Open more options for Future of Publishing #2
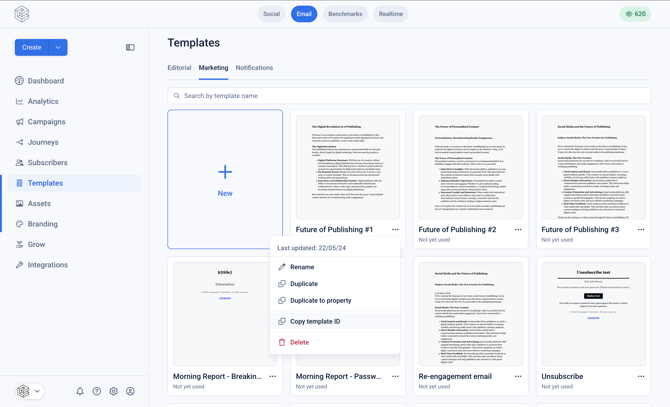The height and width of the screenshot is (407, 670). [x=518, y=230]
